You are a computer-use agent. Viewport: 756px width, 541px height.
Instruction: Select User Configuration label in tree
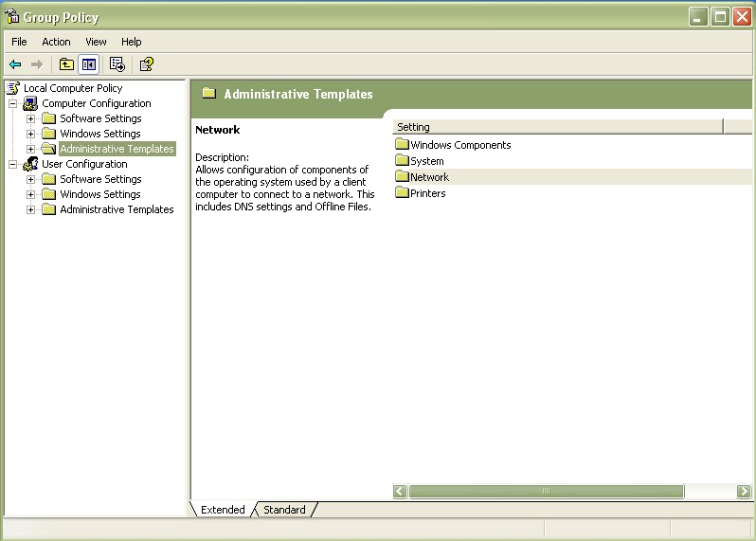[84, 164]
